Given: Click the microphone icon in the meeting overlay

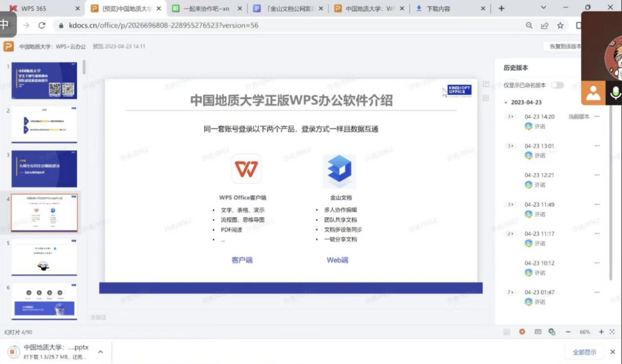Looking at the screenshot, I should tap(615, 93).
